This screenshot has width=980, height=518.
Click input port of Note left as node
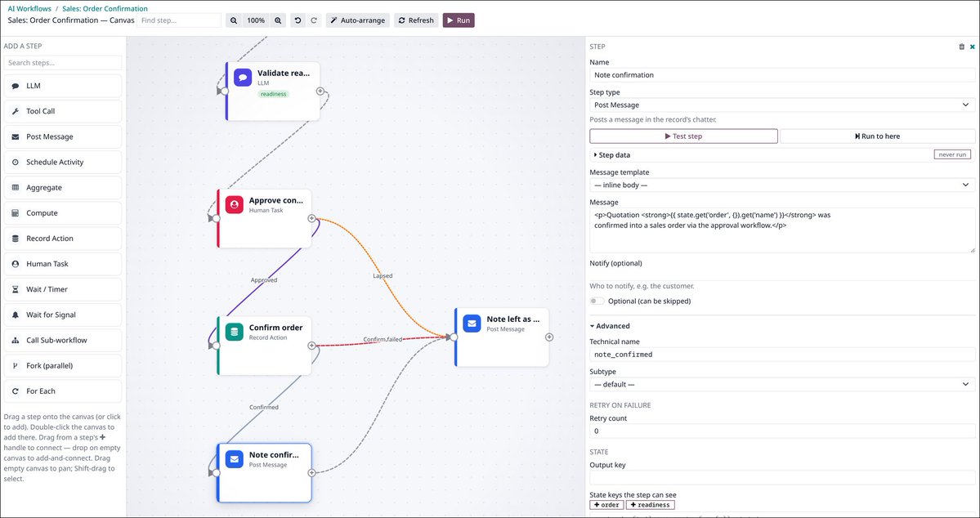(454, 337)
